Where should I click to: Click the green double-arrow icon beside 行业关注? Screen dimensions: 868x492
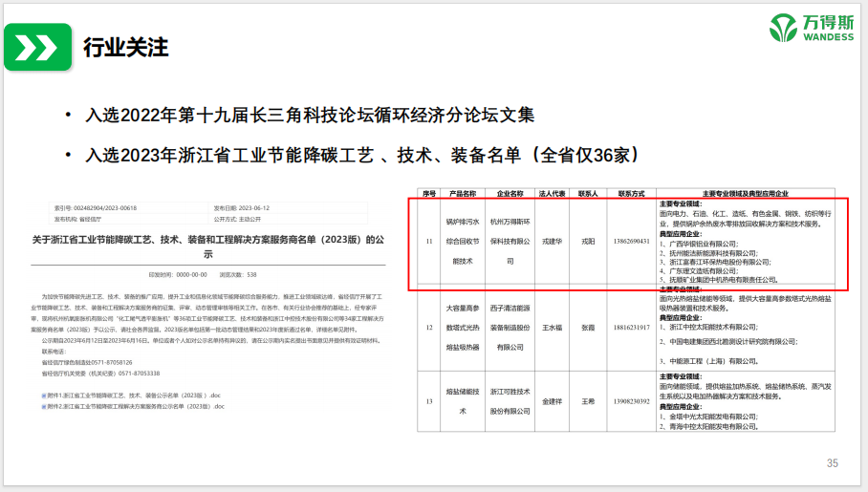pyautogui.click(x=38, y=47)
